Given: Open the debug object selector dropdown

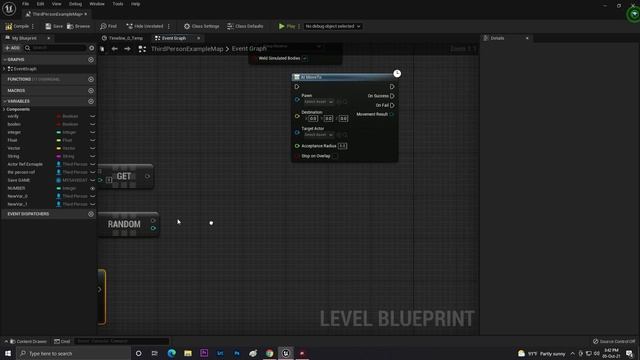Looking at the screenshot, I should 333,26.
